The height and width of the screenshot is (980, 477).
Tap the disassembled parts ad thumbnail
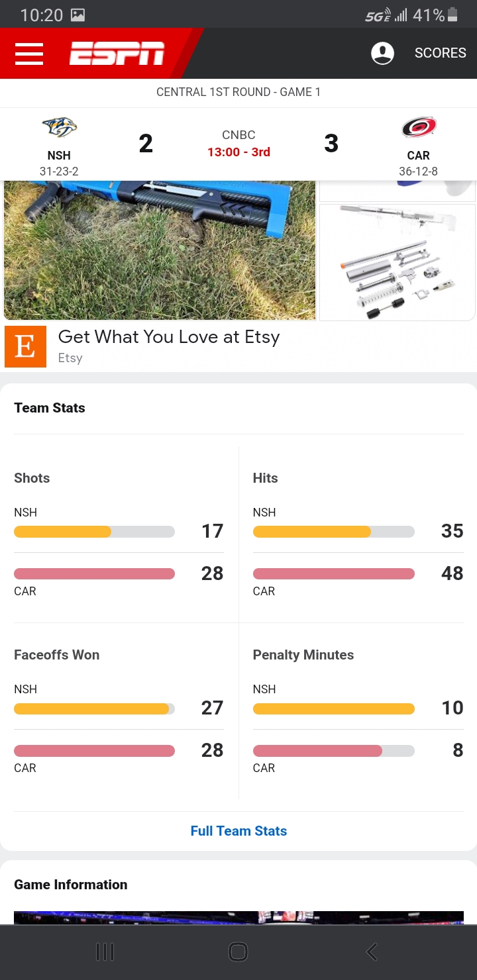click(x=397, y=262)
